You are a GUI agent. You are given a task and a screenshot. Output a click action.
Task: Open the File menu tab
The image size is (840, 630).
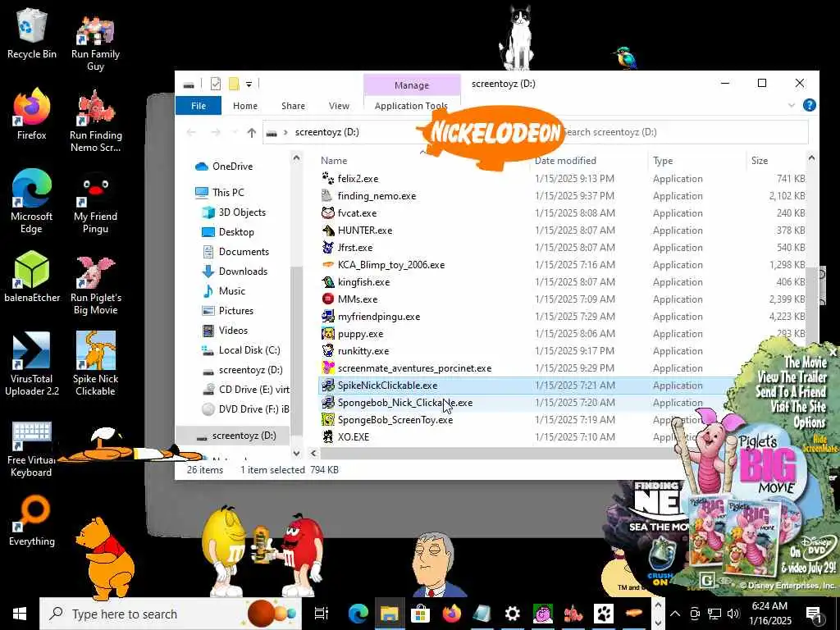(199, 106)
